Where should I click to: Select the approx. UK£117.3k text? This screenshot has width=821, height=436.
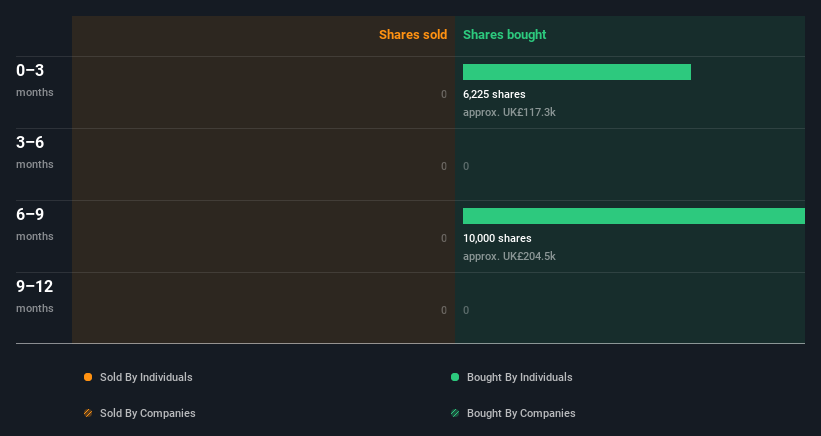click(509, 112)
